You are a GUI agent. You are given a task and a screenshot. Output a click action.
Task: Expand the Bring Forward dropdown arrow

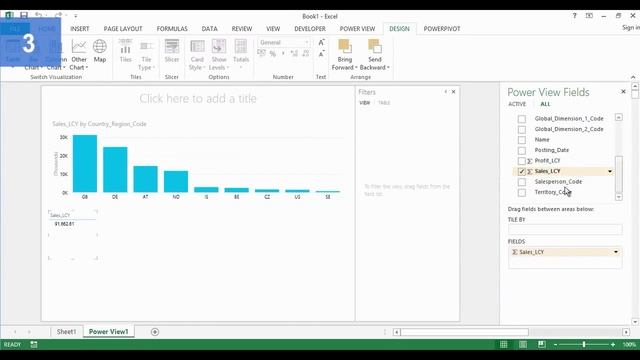[x=356, y=68]
